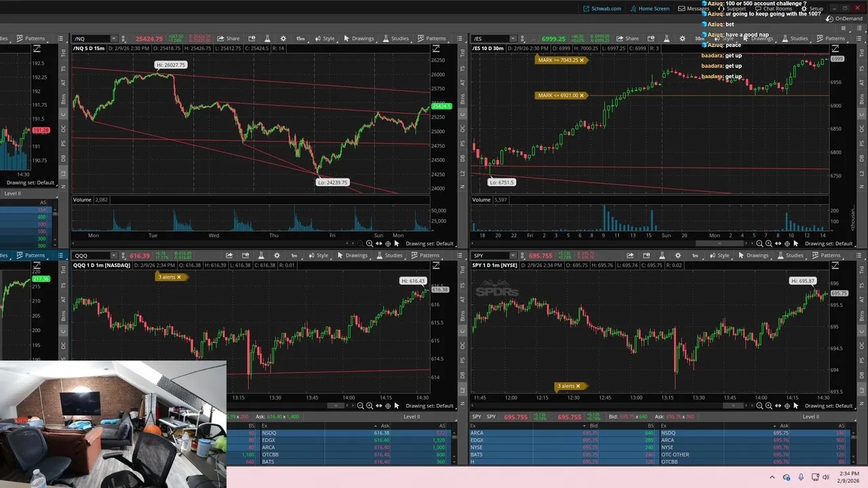Screen dimensions: 868x488
Task: Dismiss the '3 alerts' tag on QQQ chart
Action: 179,277
